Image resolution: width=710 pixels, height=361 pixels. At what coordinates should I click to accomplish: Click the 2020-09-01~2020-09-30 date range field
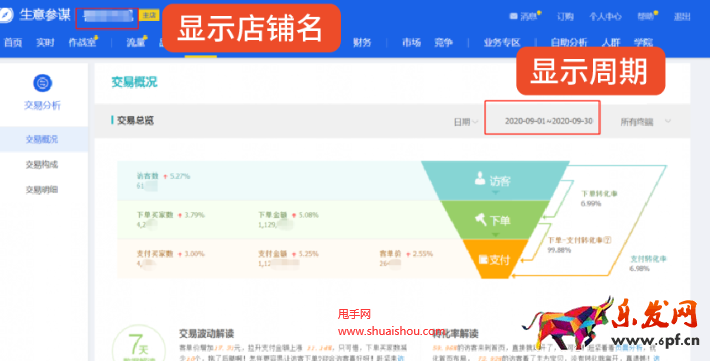click(x=542, y=118)
